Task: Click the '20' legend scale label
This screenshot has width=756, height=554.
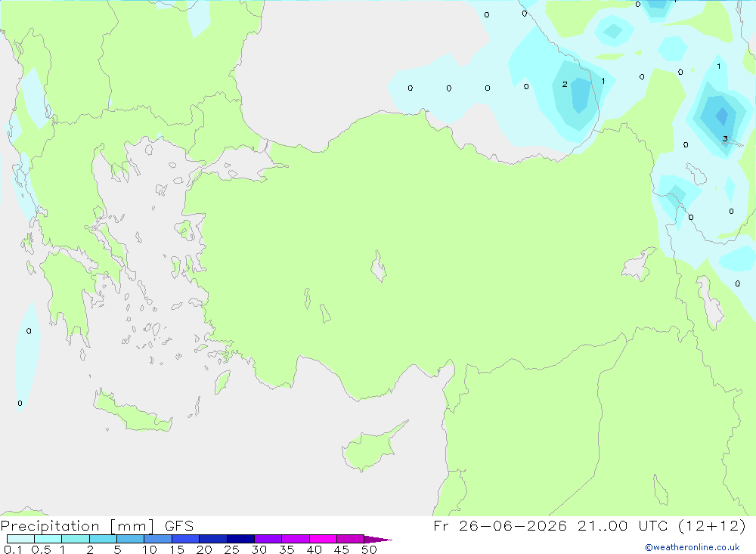Action: click(204, 549)
